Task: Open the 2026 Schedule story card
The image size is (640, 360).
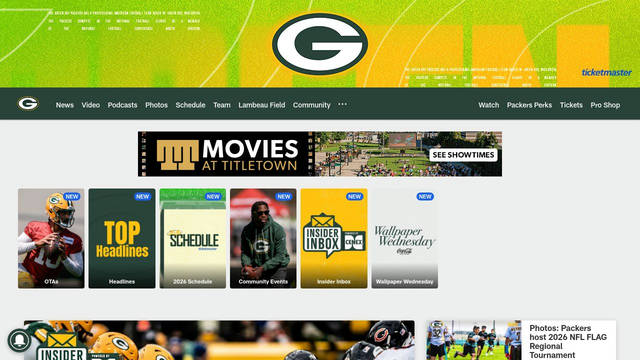Action: pos(193,238)
